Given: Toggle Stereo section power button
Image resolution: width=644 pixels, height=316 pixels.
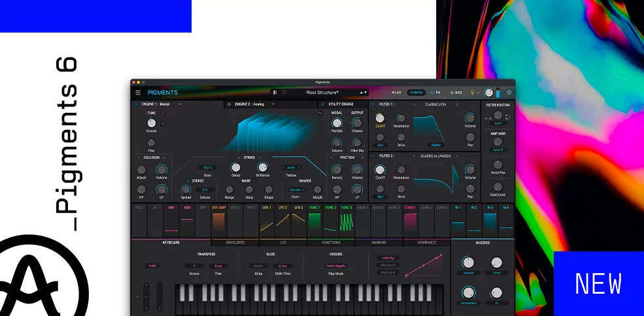Looking at the screenshot, I should pyautogui.click(x=188, y=181).
